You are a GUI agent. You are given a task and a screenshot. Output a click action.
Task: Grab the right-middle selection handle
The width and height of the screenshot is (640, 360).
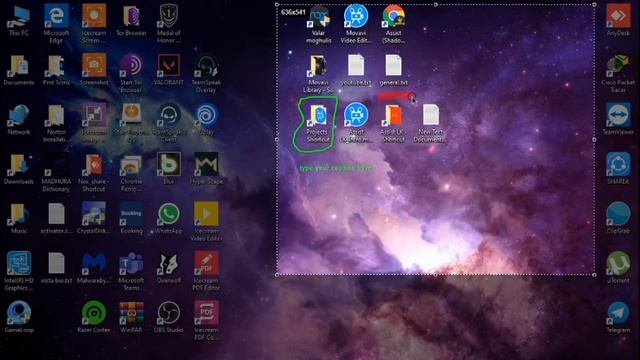coord(594,140)
